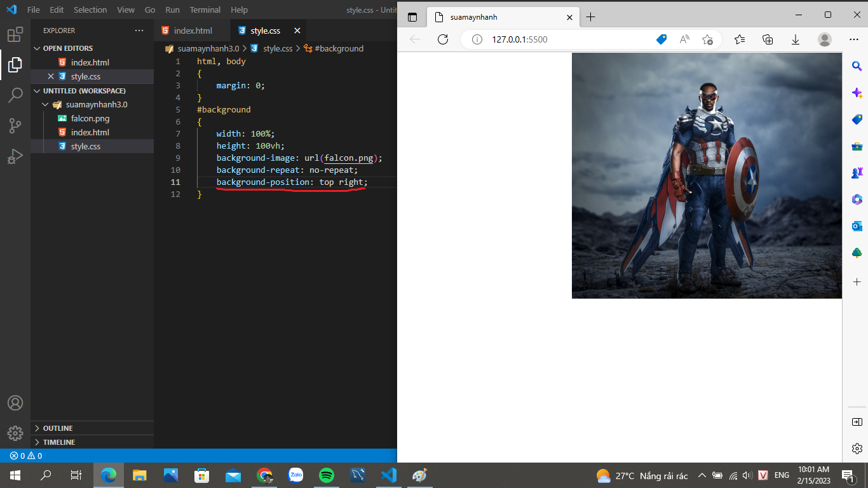The image size is (868, 488).
Task: Open Microsoft 365 in Edge sidebar
Action: (x=857, y=200)
